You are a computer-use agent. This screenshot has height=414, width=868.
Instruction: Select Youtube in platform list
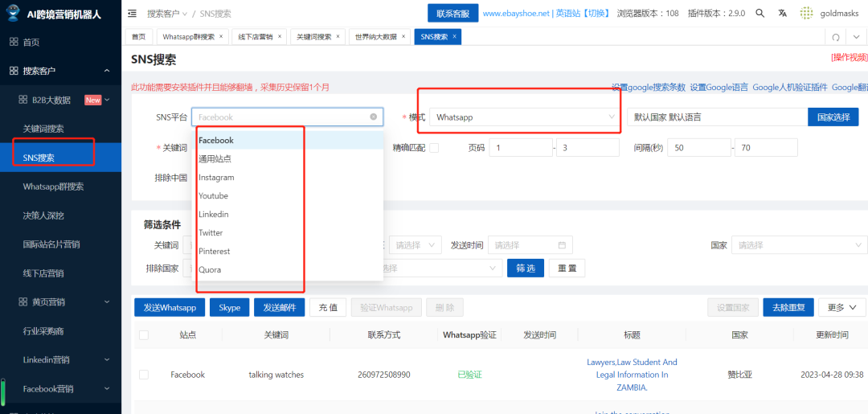(288, 196)
